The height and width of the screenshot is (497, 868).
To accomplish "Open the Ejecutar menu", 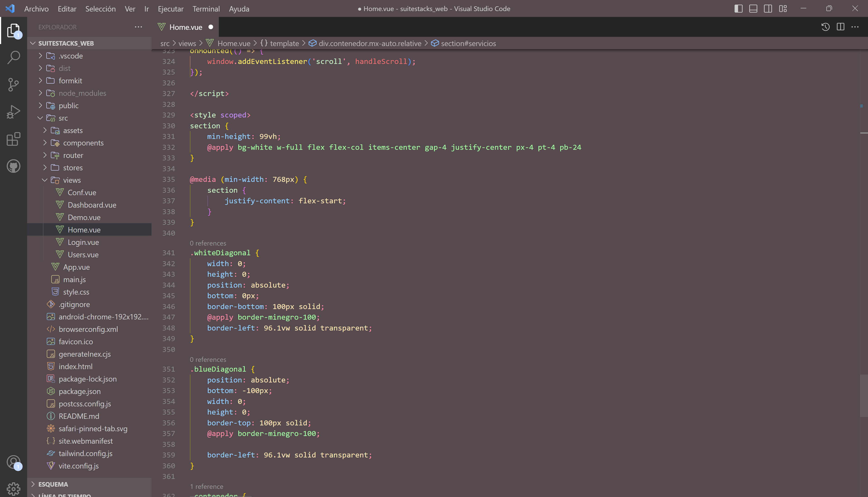I will click(170, 9).
